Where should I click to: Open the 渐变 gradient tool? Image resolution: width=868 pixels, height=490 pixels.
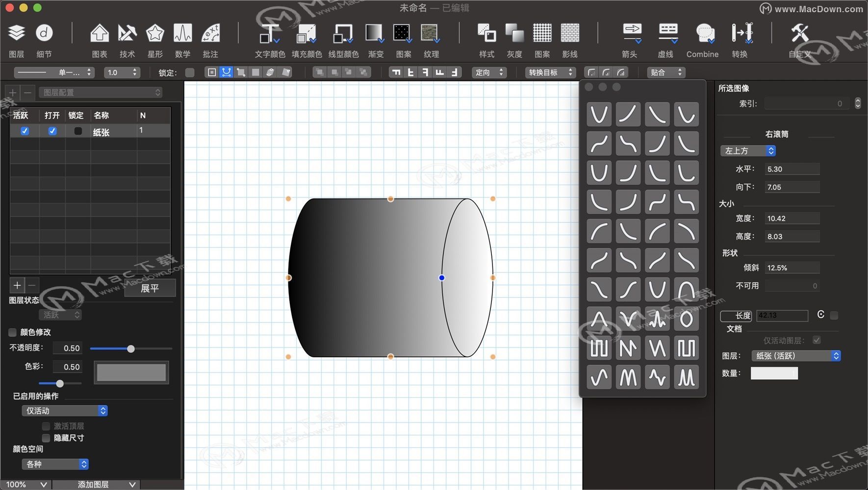point(375,33)
